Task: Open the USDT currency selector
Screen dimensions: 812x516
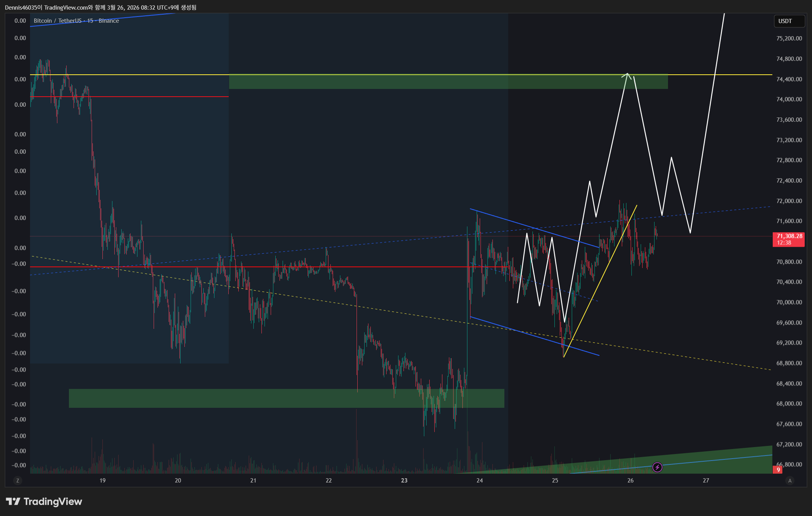Action: click(789, 21)
